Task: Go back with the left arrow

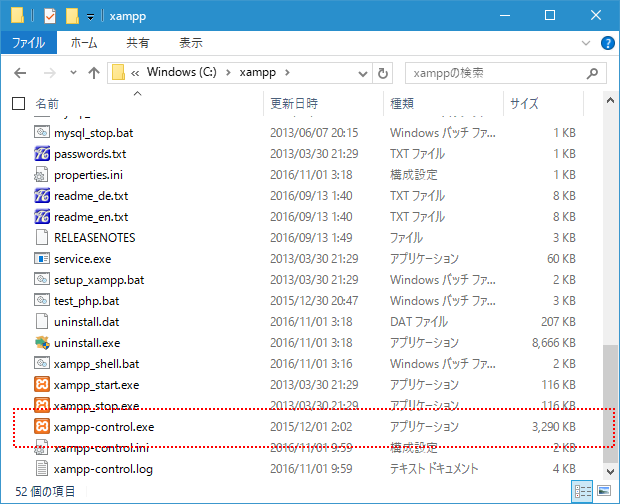Action: (20, 73)
